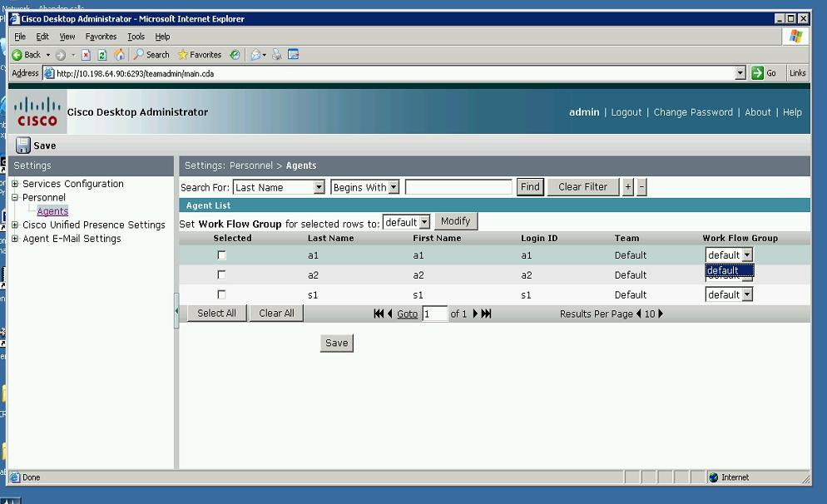Add a filter row with the plus button
827x504 pixels.
pos(627,186)
